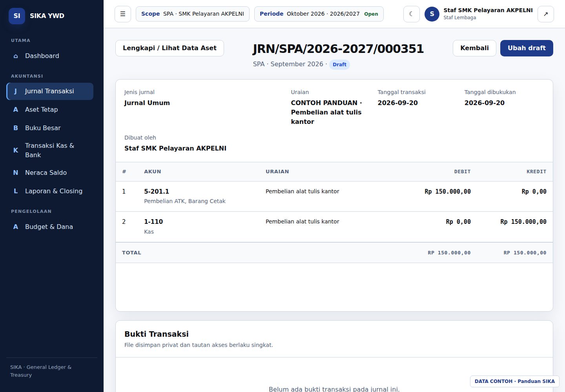Image resolution: width=565 pixels, height=392 pixels.
Task: Go to Budget & Dana
Action: coord(50,227)
